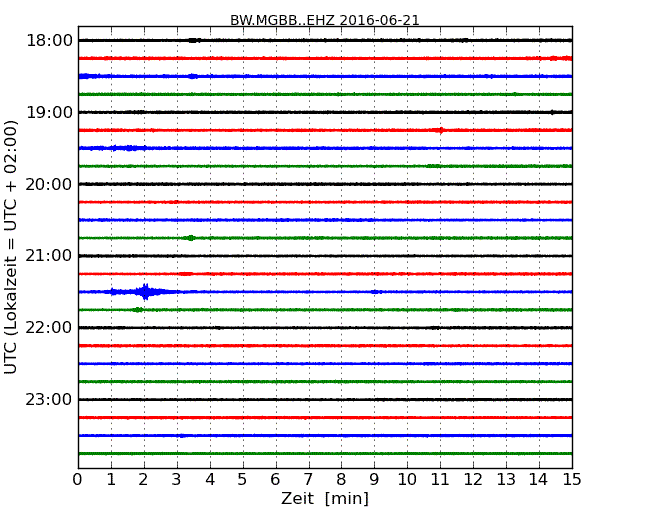Click x-axis tick label 1

pyautogui.click(x=111, y=480)
